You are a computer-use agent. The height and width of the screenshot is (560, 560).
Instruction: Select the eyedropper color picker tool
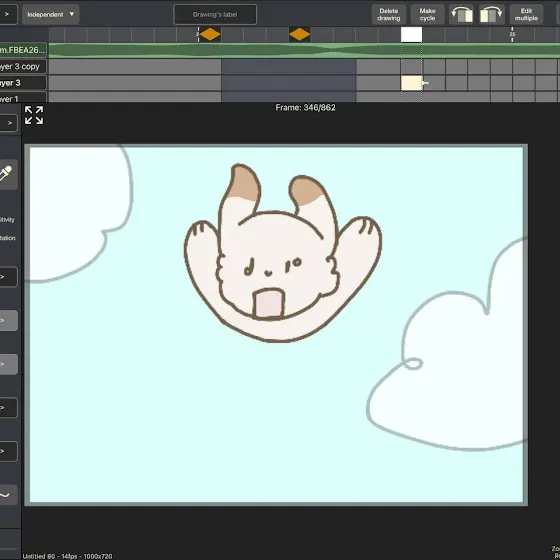(x=6, y=174)
